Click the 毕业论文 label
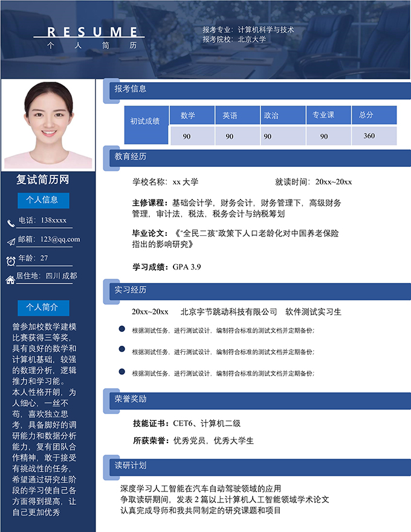Image resolution: width=411 pixels, height=532 pixels. point(150,233)
